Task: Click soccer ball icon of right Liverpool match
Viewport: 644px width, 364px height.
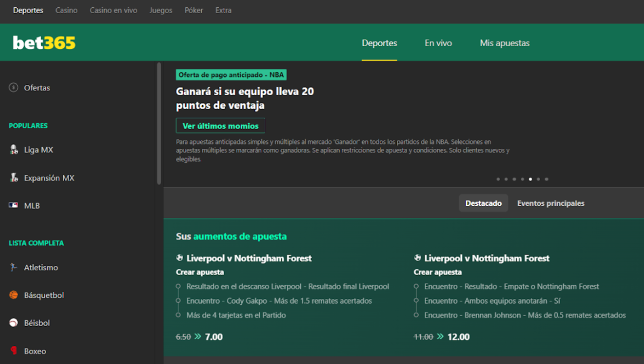Action: click(x=417, y=258)
